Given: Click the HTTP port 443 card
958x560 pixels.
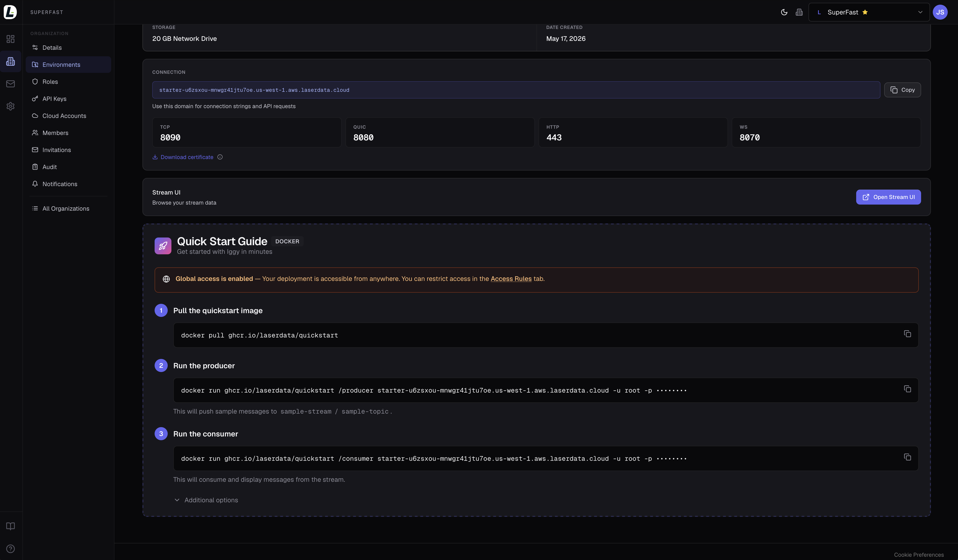Looking at the screenshot, I should [633, 132].
